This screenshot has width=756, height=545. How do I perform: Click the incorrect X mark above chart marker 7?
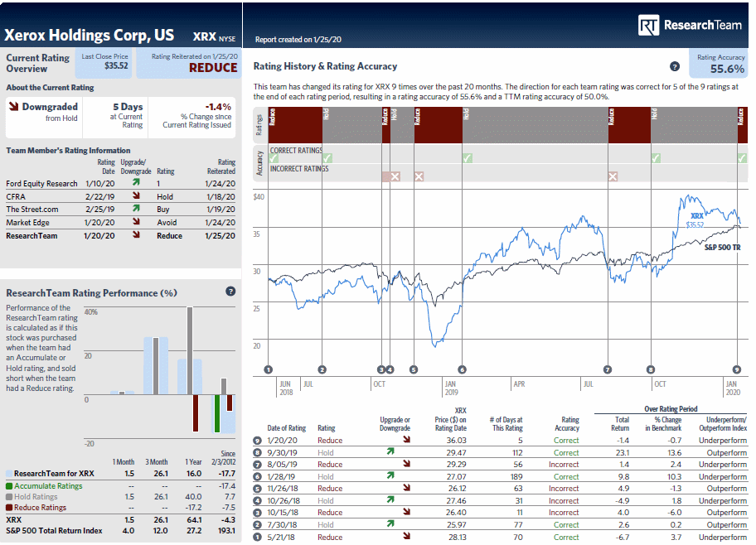613,176
